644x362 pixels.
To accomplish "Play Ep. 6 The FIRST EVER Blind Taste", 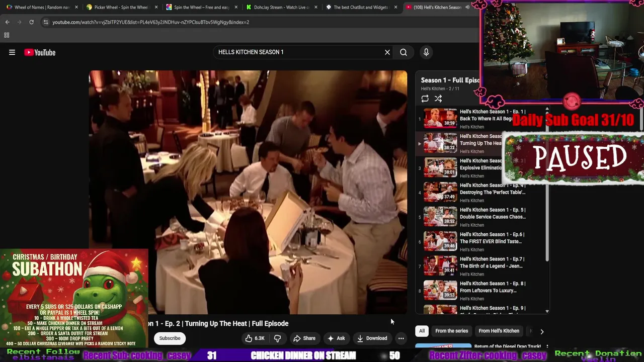I will tap(480, 242).
